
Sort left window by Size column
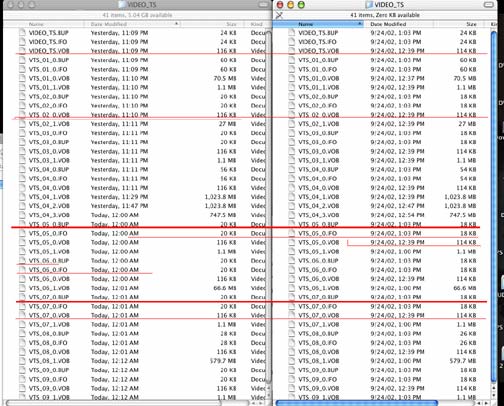[x=212, y=24]
